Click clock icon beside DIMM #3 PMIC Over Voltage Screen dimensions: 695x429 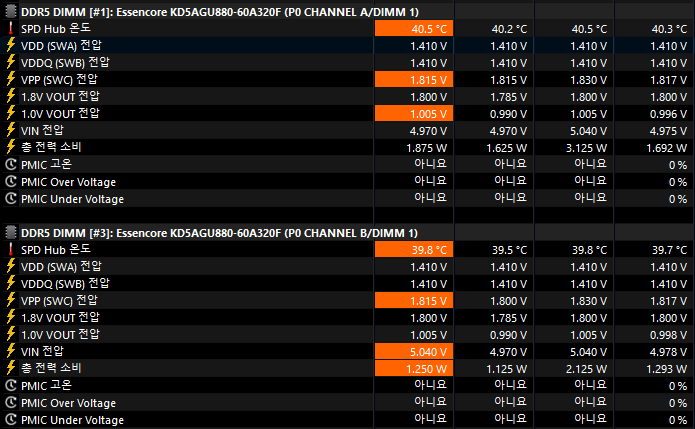pos(11,402)
